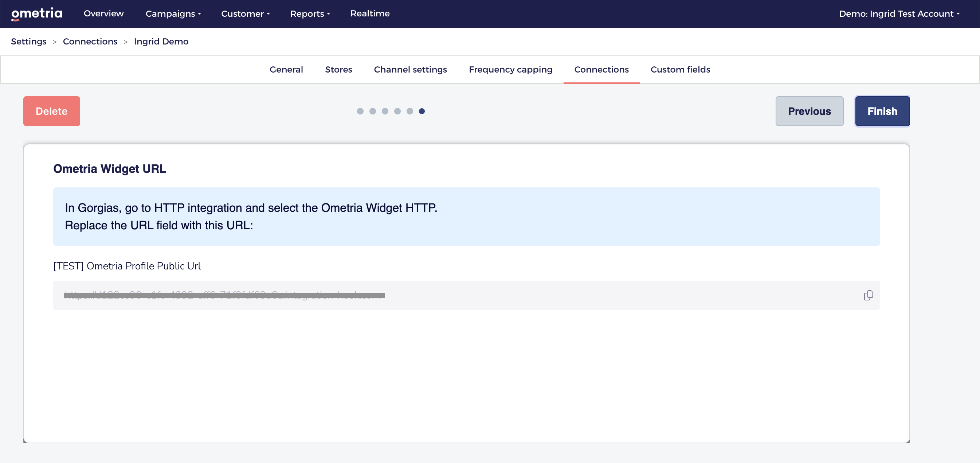
Task: Copy the Ometria Profile Public Url
Action: [868, 295]
